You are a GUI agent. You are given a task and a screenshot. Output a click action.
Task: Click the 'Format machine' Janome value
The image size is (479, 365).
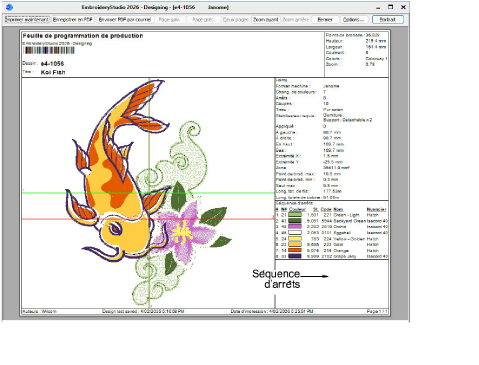[x=331, y=86]
